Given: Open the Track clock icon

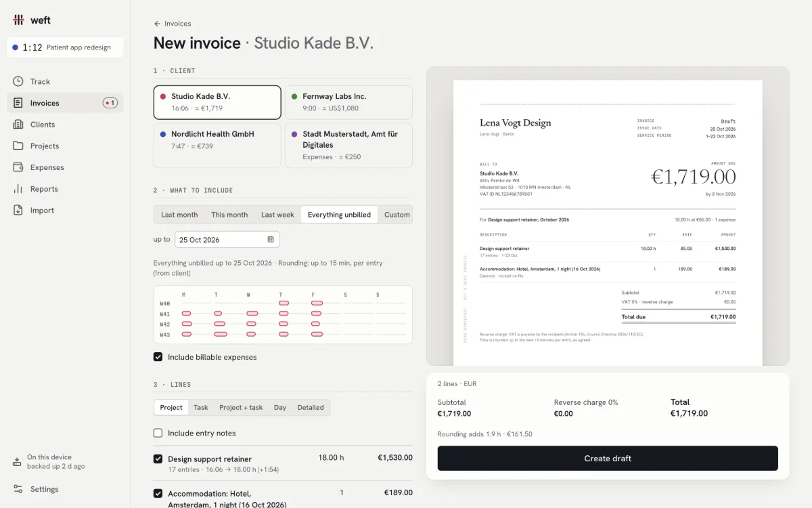Looking at the screenshot, I should [18, 81].
